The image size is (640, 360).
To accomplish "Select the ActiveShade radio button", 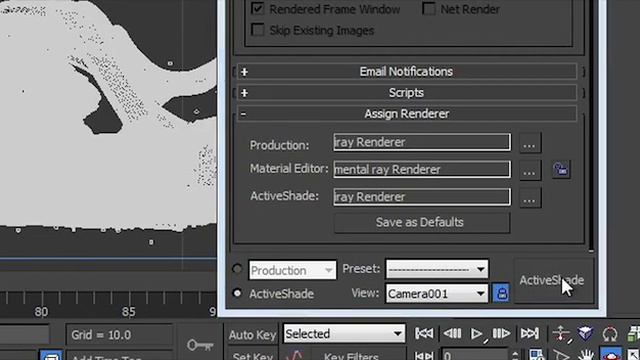I will point(237,293).
